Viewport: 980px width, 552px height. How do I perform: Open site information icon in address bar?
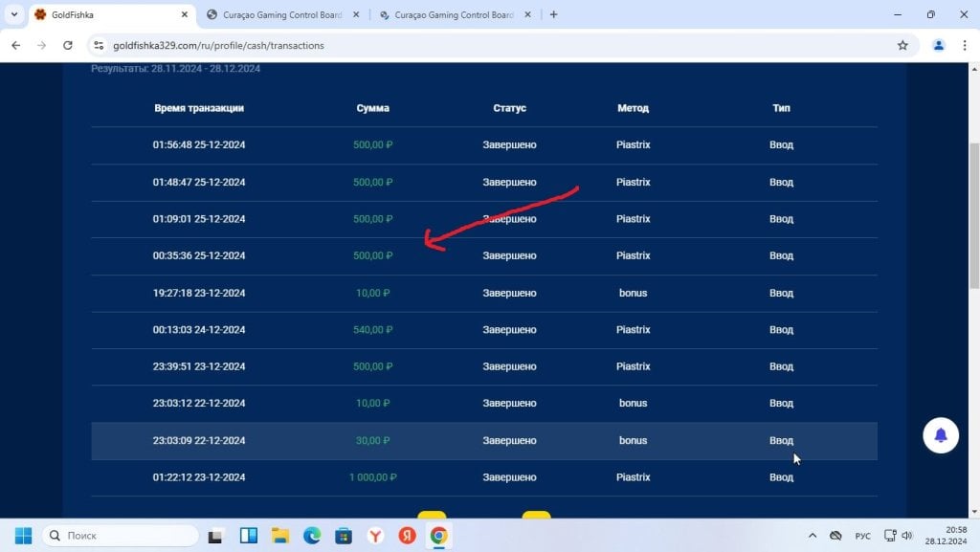tap(99, 45)
